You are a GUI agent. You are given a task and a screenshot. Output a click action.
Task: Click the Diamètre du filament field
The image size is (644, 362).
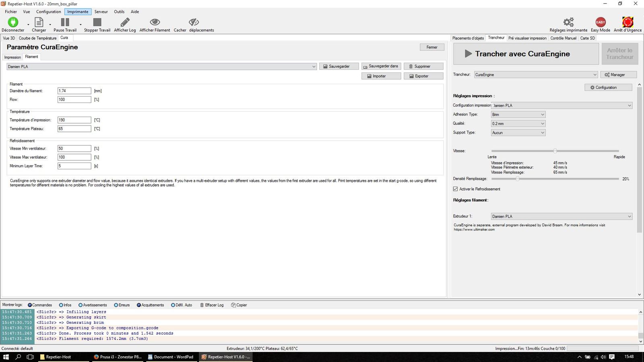pyautogui.click(x=74, y=91)
